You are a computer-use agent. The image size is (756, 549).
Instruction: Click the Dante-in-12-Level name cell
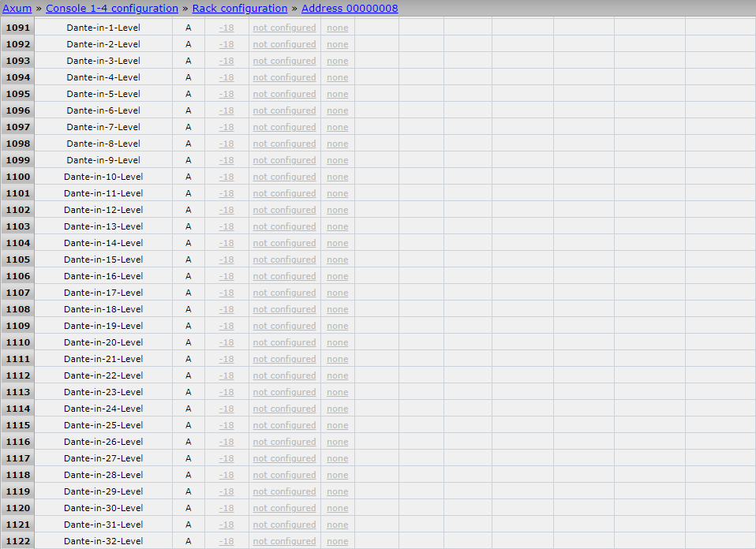(x=103, y=210)
